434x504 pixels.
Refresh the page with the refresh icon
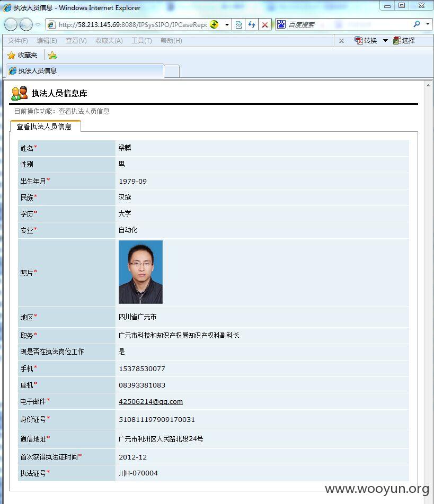pyautogui.click(x=252, y=25)
